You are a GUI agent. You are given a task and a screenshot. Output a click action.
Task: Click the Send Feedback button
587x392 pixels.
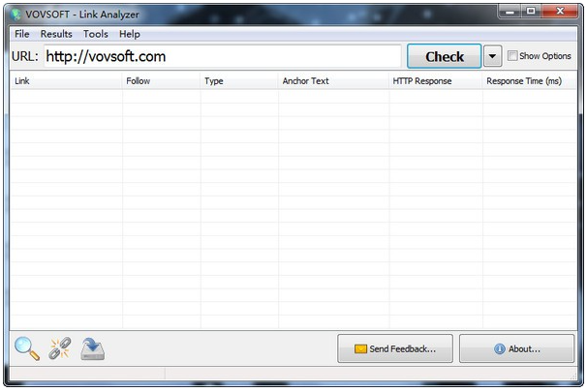coord(395,348)
